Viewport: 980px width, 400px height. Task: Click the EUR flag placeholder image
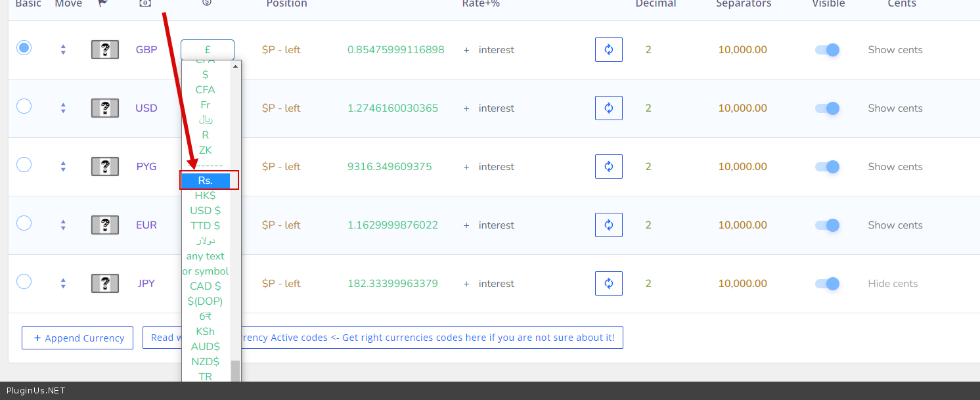point(104,225)
